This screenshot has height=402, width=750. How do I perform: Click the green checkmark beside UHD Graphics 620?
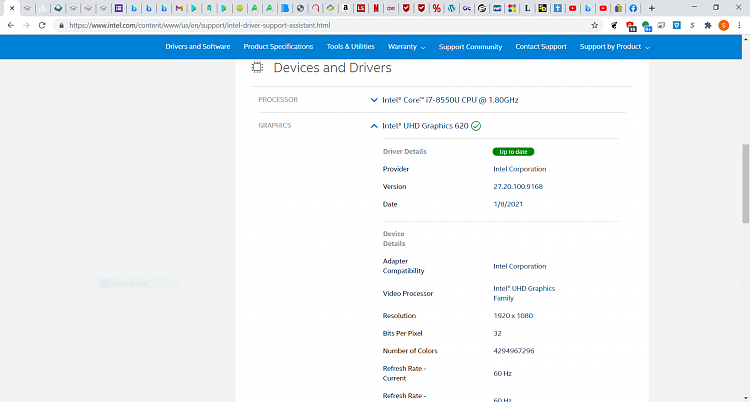[x=476, y=126]
